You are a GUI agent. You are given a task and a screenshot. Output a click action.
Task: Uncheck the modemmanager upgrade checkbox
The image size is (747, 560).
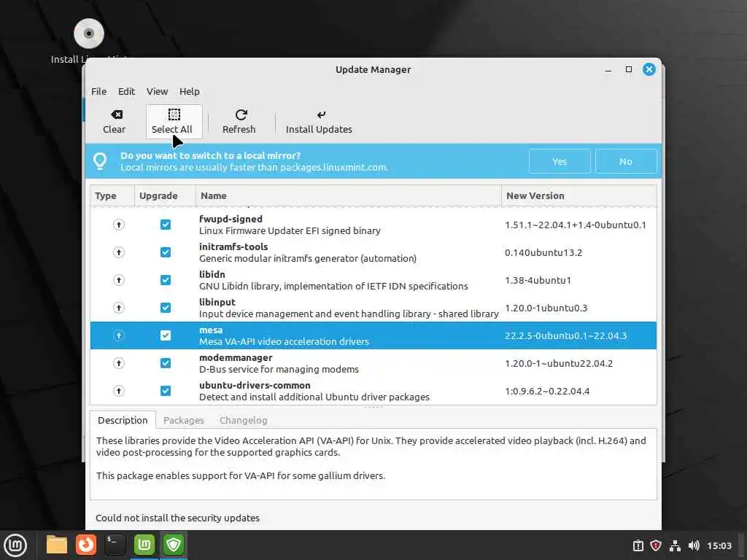tap(166, 363)
